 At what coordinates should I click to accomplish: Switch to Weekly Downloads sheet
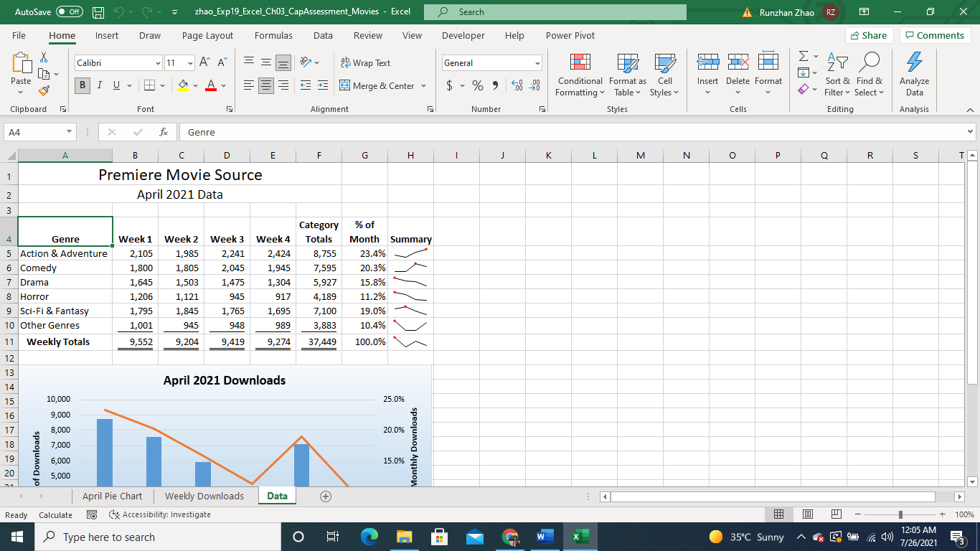click(x=204, y=496)
